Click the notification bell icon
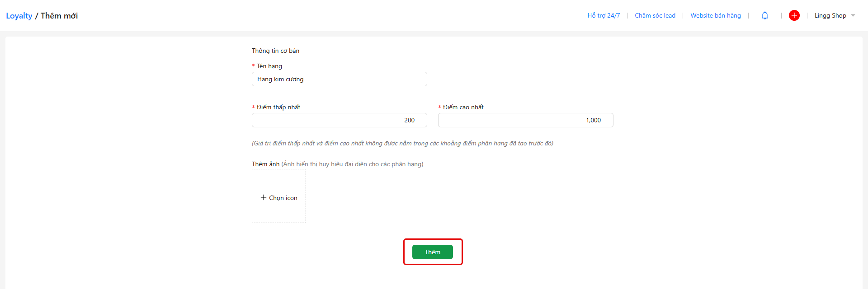Viewport: 868px width, 289px height. tap(765, 15)
